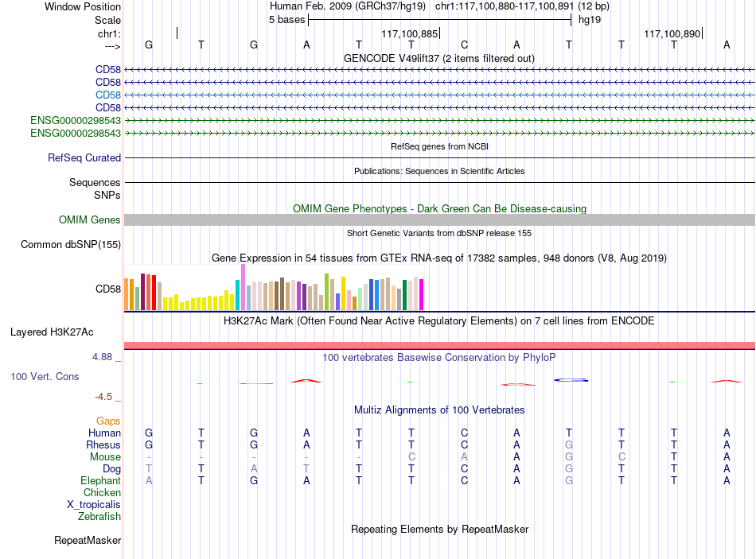The width and height of the screenshot is (756, 559).
Task: Open the OMIM Gene Phenotypes track title
Action: click(x=439, y=208)
